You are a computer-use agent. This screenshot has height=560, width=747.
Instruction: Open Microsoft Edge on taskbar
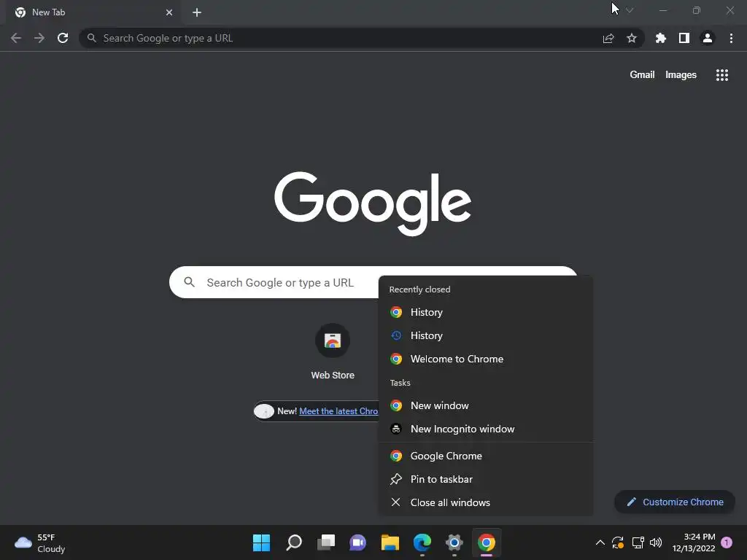(422, 542)
